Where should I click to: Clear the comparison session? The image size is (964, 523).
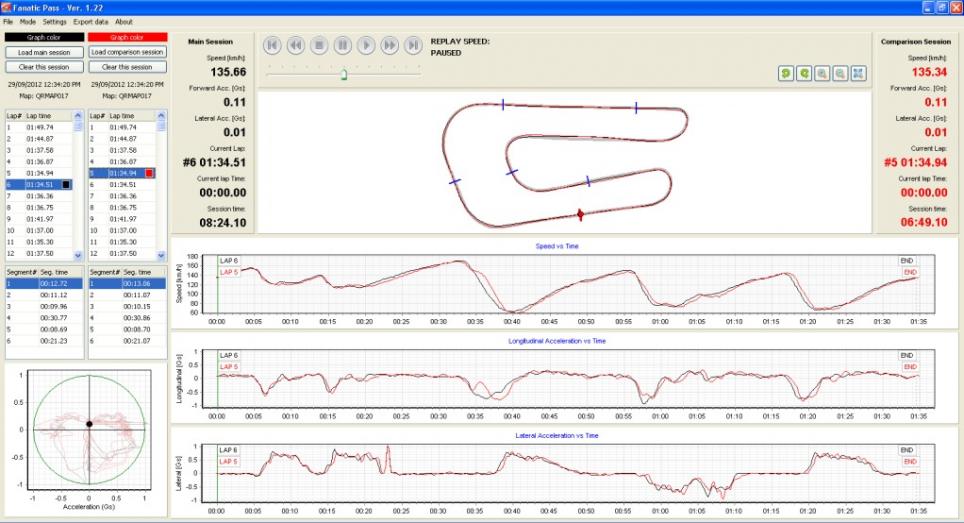(127, 67)
